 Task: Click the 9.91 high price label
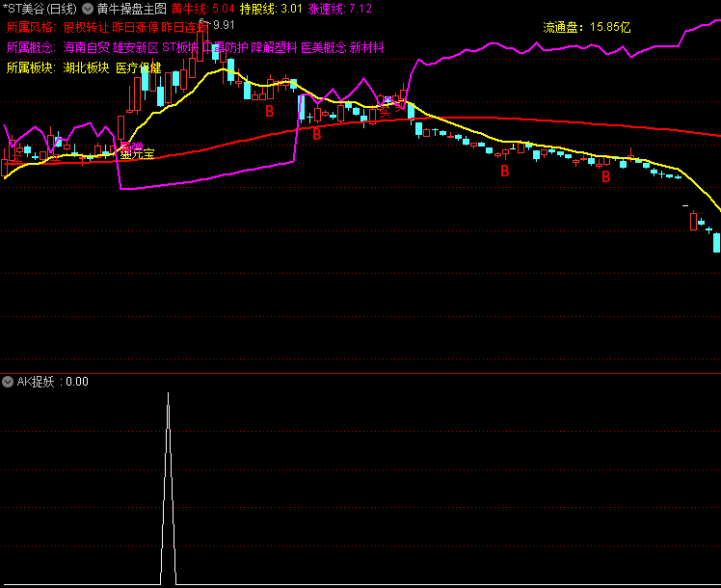224,25
